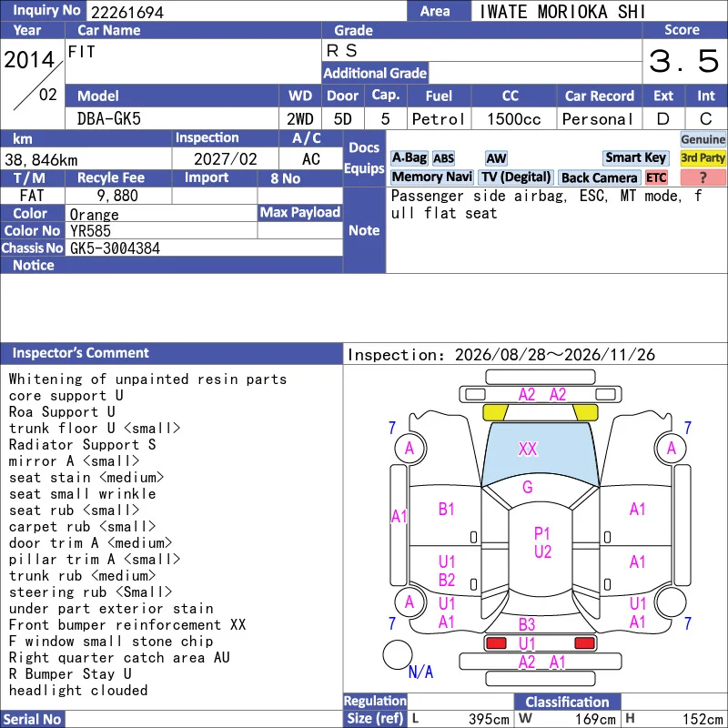728x728 pixels.
Task: Click the Chassis No GK5-3004384 field
Action: pos(204,248)
